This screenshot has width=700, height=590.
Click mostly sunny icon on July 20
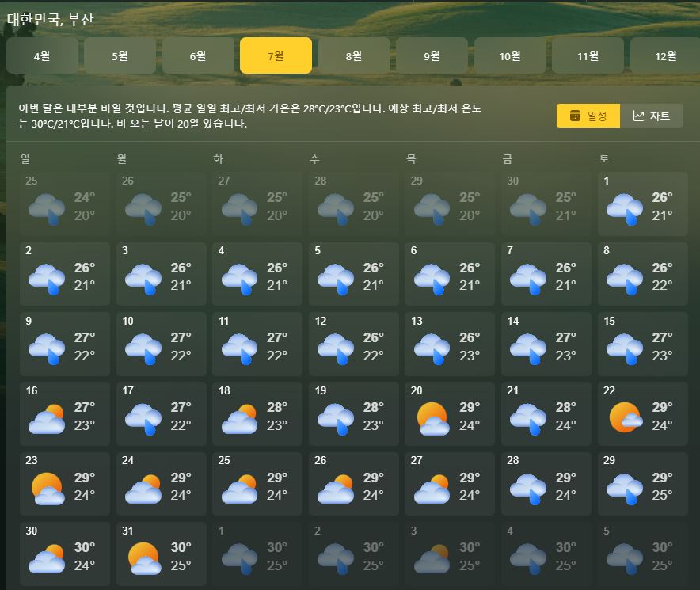[x=432, y=418]
